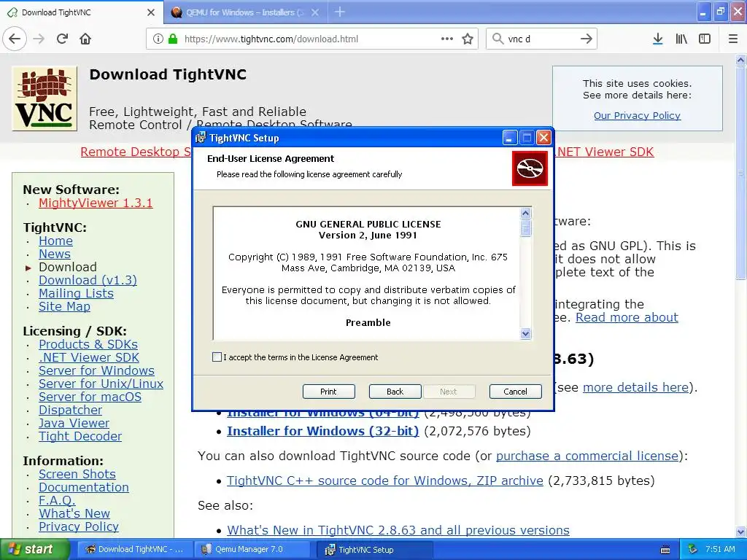Open the Home link in sidebar
The width and height of the screenshot is (747, 560).
(55, 241)
